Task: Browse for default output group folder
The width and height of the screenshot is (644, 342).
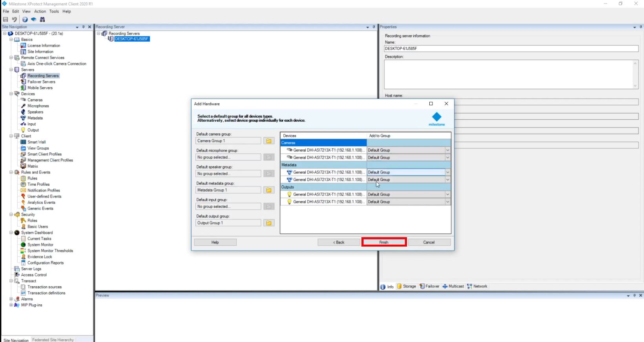Action: 269,223
